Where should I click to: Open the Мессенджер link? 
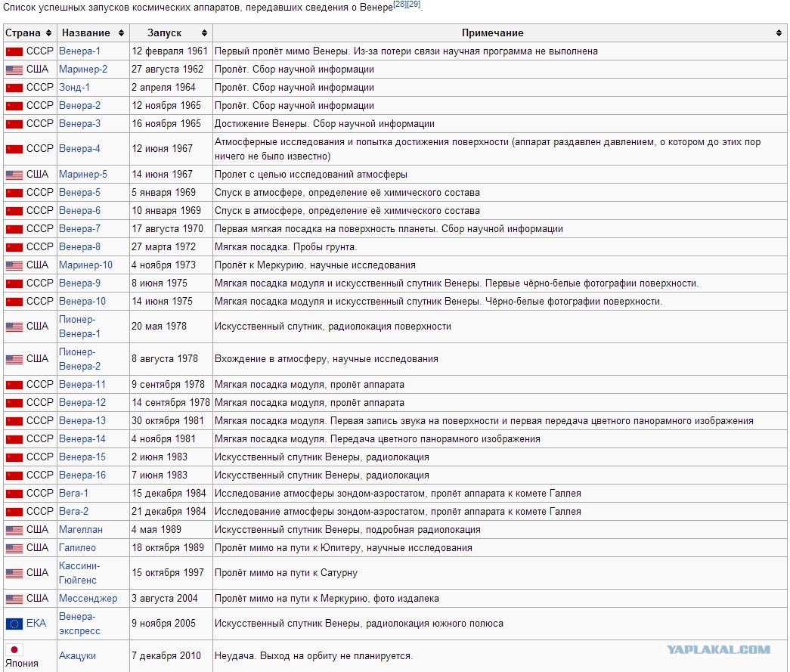88,599
